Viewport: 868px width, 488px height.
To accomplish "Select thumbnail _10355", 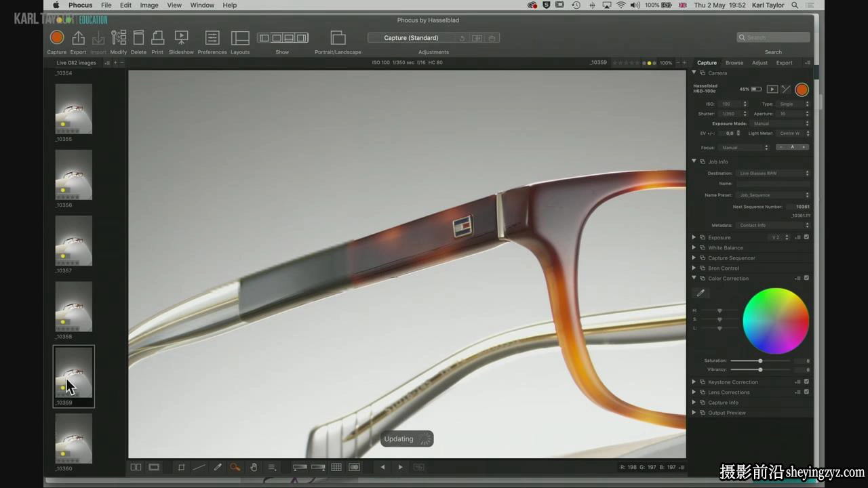I will (73, 109).
